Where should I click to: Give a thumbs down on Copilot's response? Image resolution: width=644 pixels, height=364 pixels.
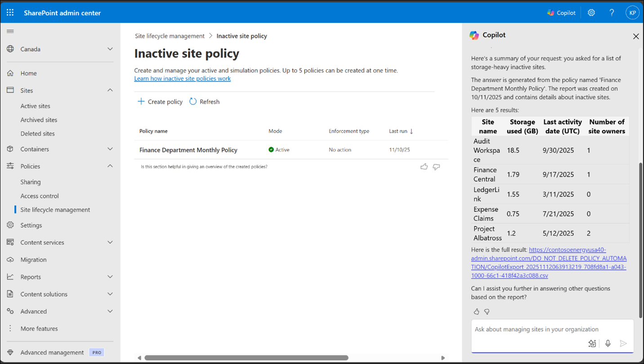(486, 311)
